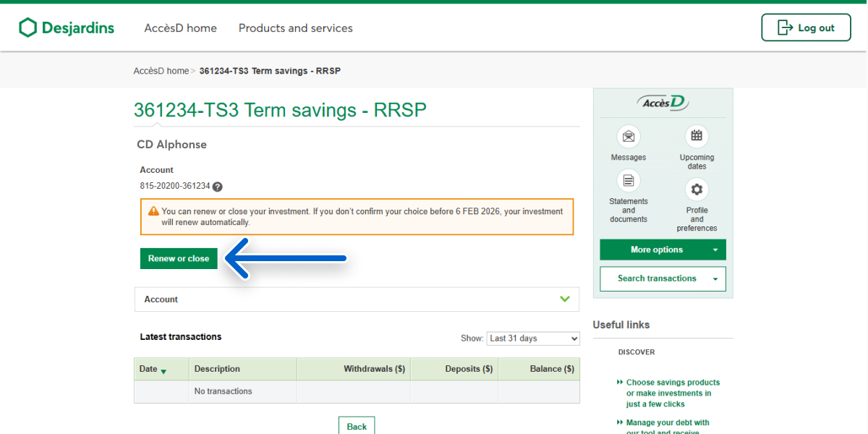868x434 pixels.
Task: Open the Upcoming dates calendar icon
Action: point(697,136)
